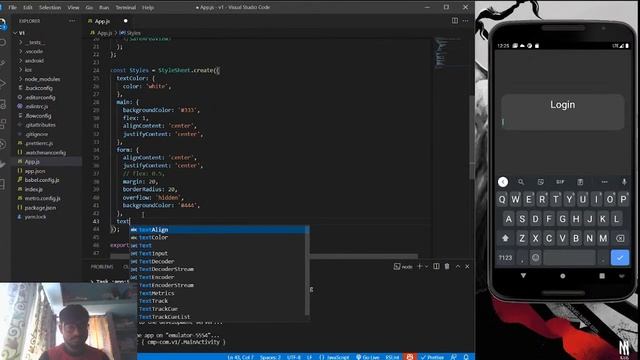Open Extensions view in activity bar

(3, 123)
